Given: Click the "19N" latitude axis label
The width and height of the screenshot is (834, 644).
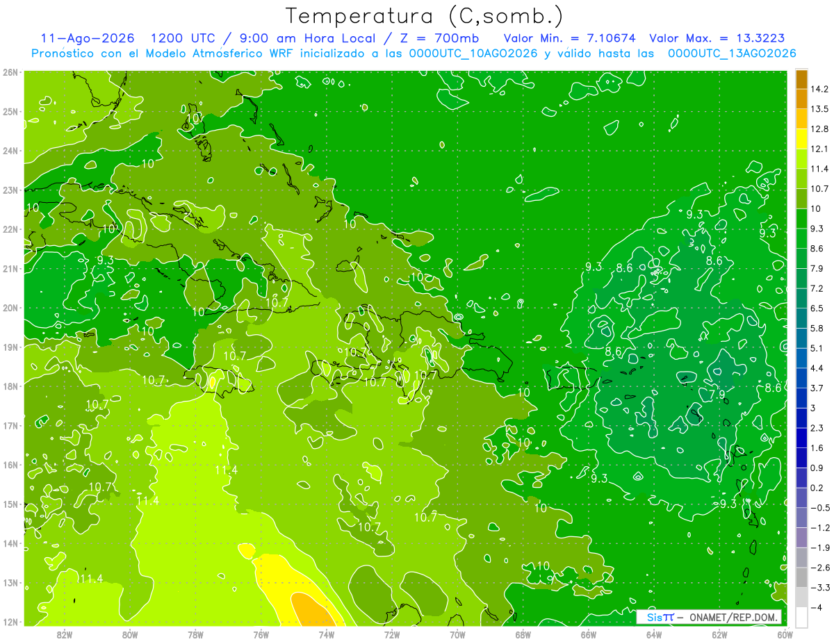Looking at the screenshot, I should [10, 347].
